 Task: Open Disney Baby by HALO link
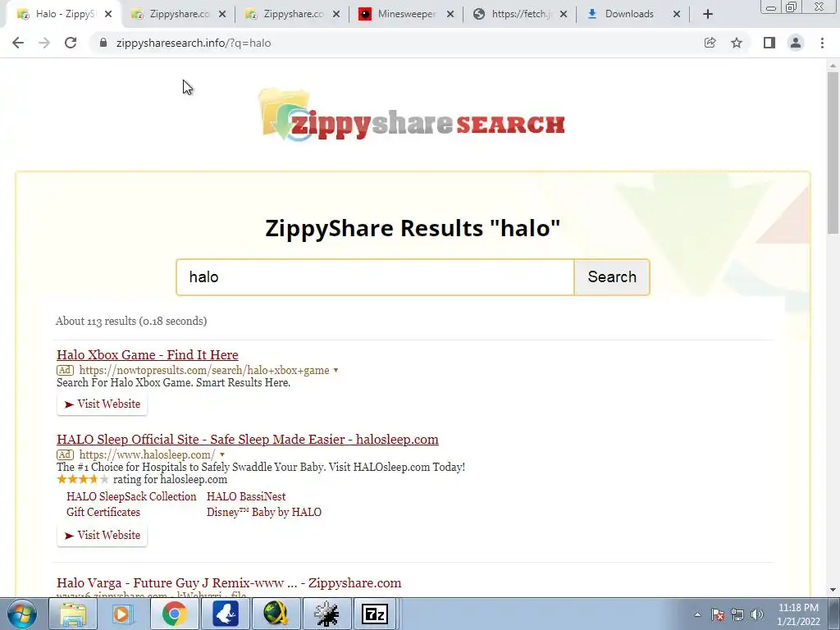pyautogui.click(x=264, y=512)
